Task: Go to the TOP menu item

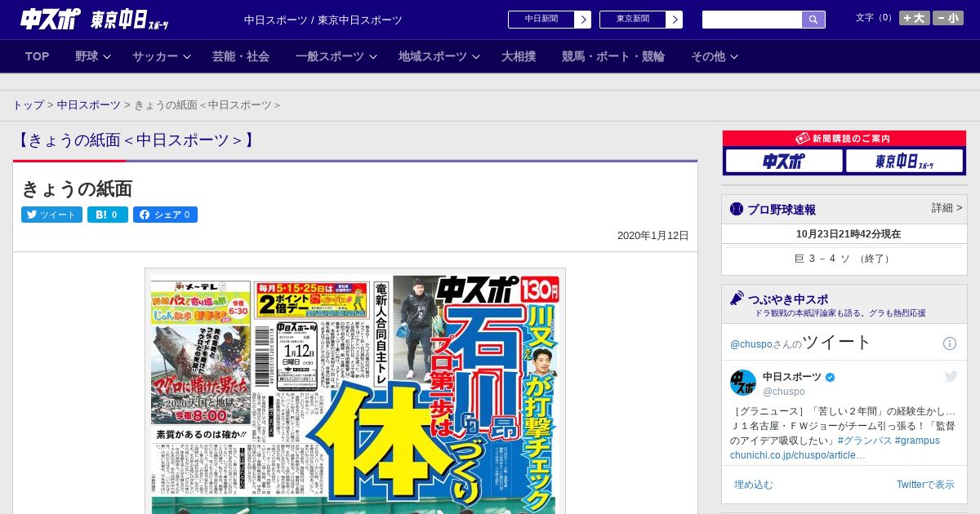Action: [38, 56]
